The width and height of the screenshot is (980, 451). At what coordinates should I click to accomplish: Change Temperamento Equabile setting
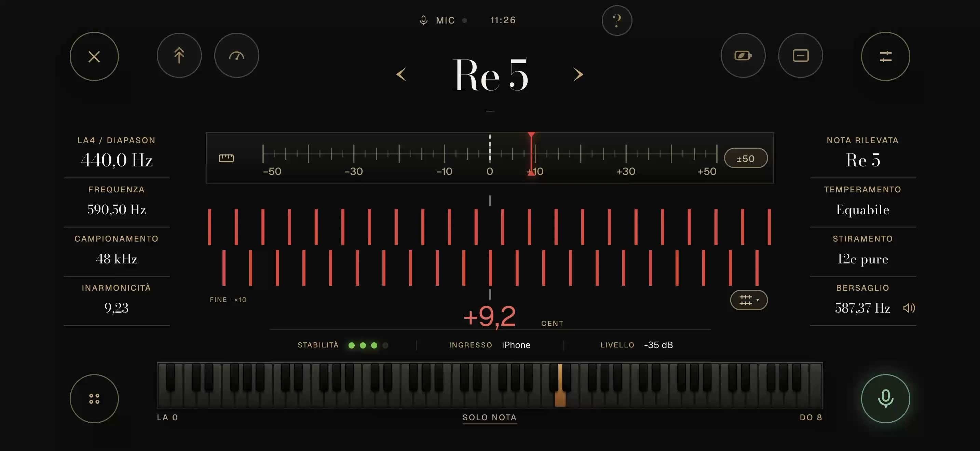(x=863, y=209)
